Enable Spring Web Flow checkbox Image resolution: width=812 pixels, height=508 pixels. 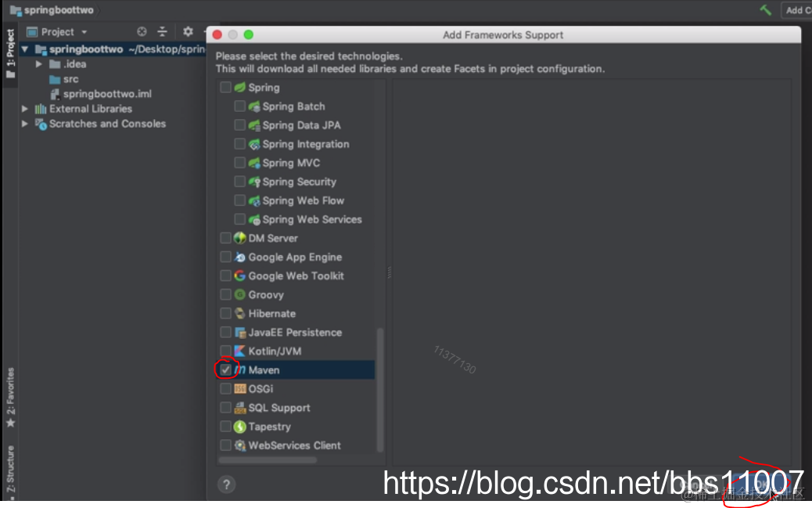(240, 200)
